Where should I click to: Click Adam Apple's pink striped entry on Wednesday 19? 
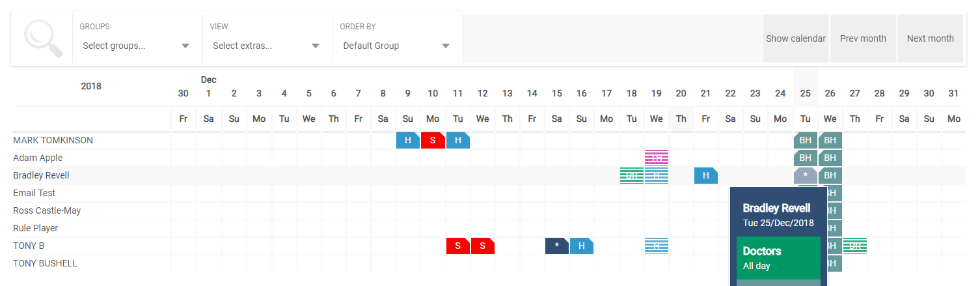coord(657,158)
